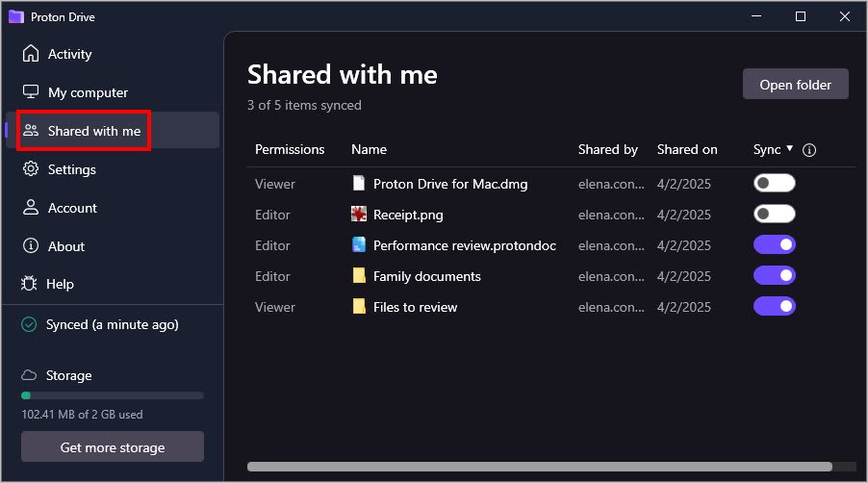Sort by the Shared by column header
The width and height of the screenshot is (868, 483).
[608, 149]
